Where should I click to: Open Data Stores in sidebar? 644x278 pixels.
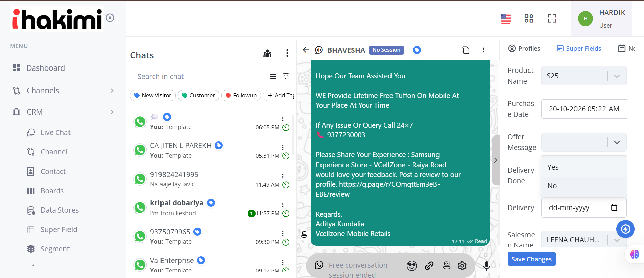coord(59,210)
